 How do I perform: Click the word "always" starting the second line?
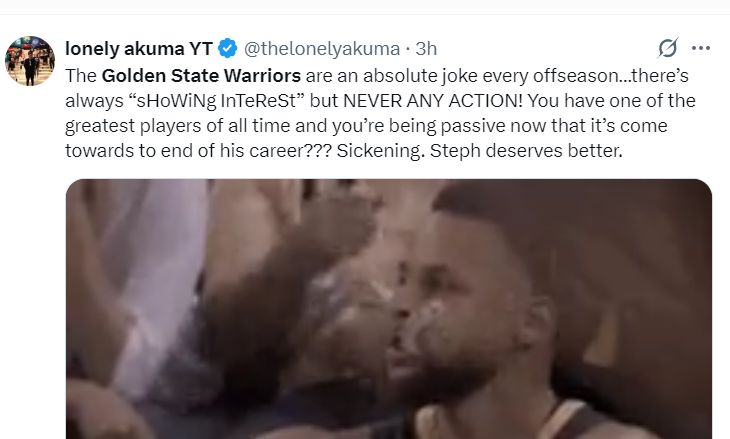click(91, 100)
